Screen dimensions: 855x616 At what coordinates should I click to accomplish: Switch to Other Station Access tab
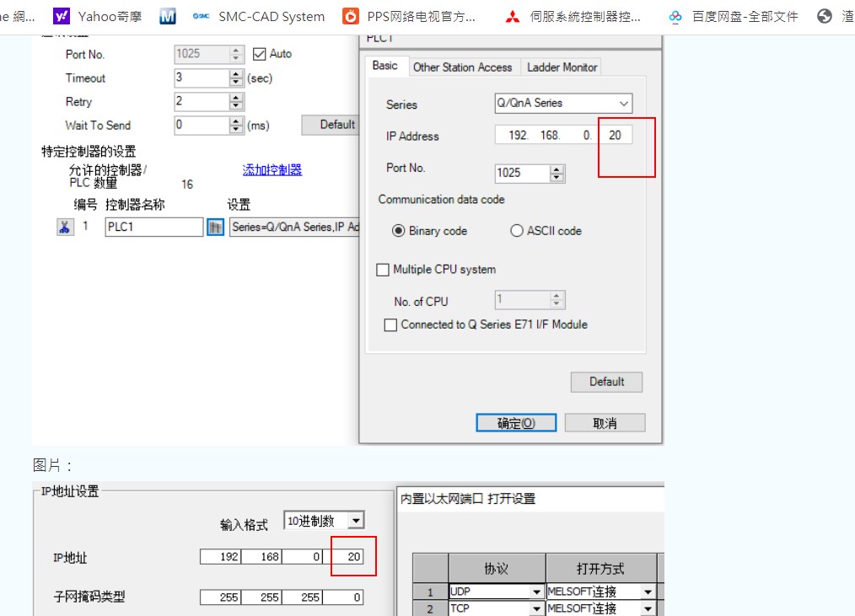click(x=462, y=67)
